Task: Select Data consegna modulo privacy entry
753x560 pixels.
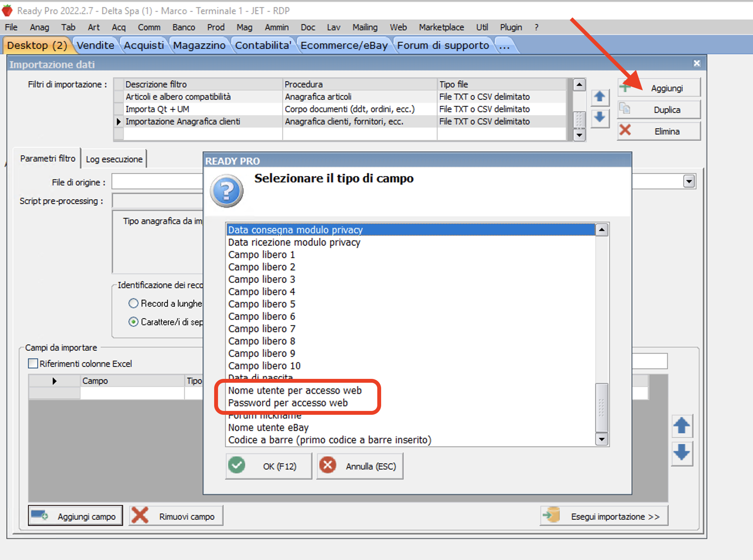Action: 411,230
